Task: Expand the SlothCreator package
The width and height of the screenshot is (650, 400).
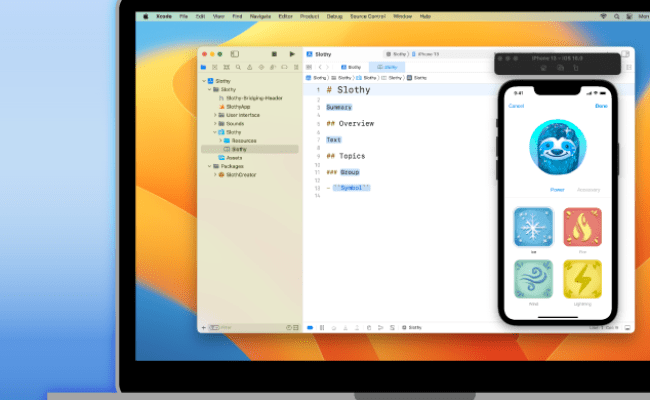Action: (x=215, y=175)
